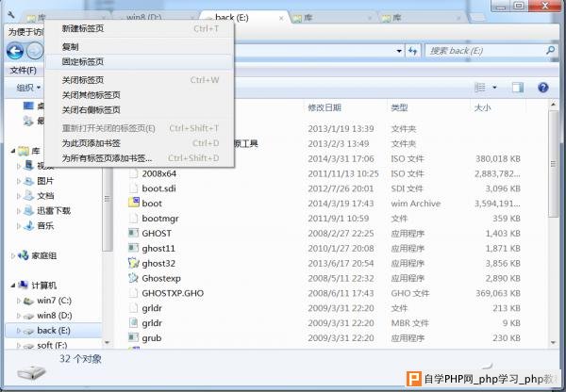566x392 pixels.
Task: Select the ghost11 application icon
Action: coord(134,248)
